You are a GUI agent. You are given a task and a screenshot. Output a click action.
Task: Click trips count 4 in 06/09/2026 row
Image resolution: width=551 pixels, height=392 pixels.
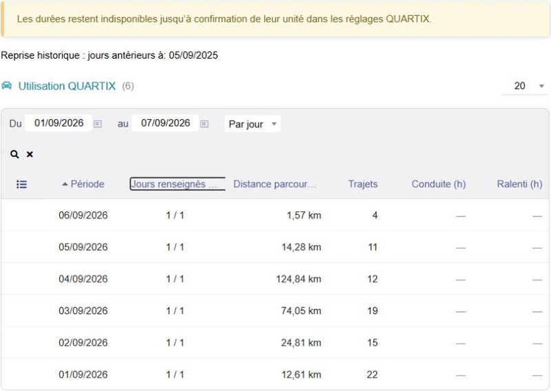pyautogui.click(x=375, y=215)
